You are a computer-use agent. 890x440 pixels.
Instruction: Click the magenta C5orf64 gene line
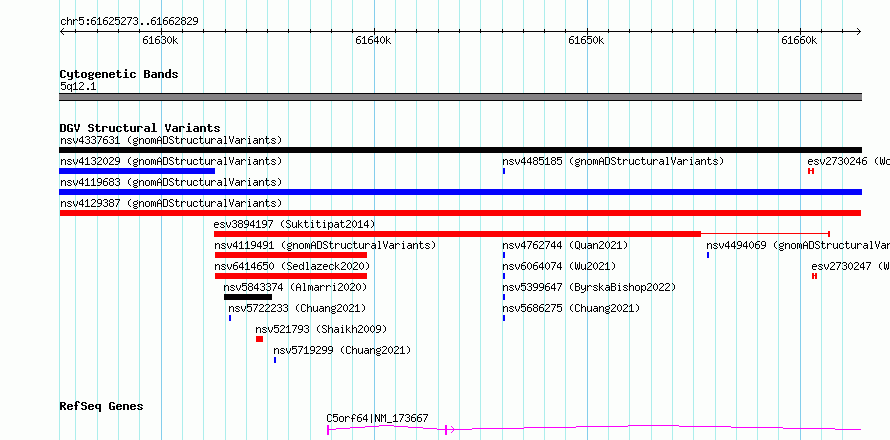point(594,428)
